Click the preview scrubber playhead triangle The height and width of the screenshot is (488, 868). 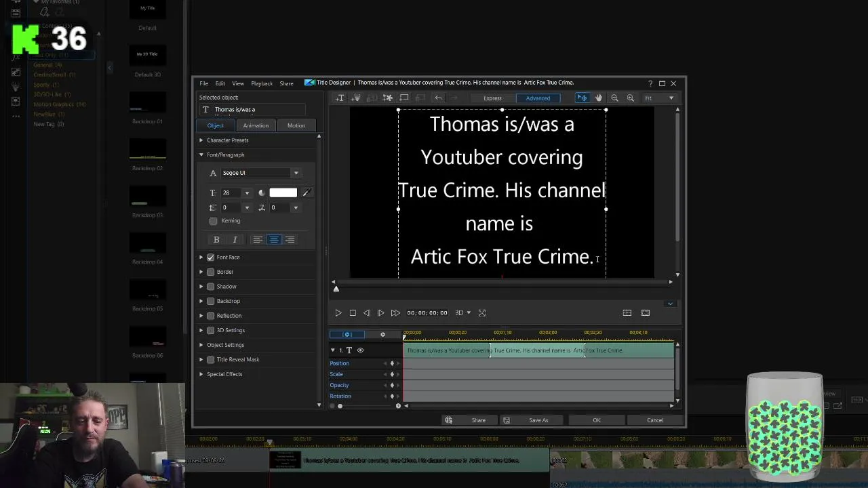tap(336, 289)
